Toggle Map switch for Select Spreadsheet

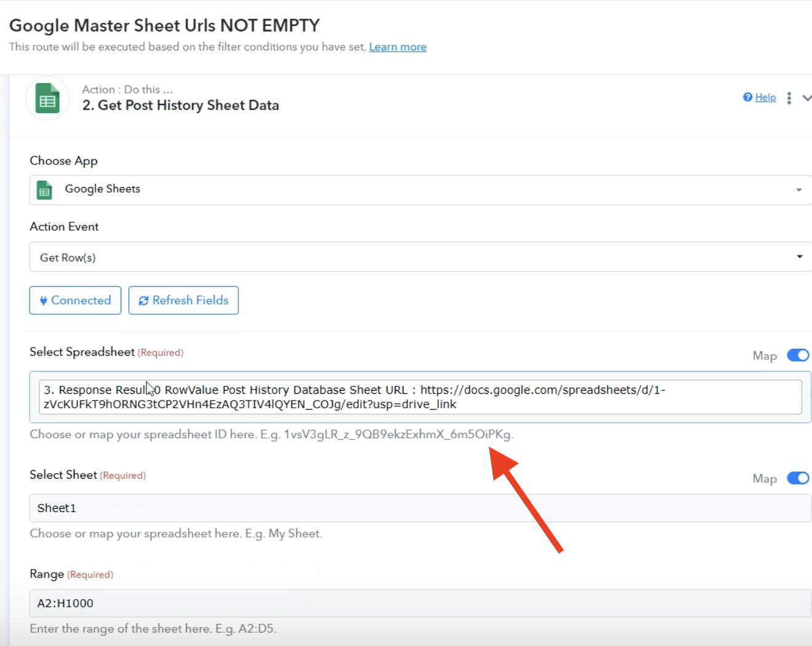coord(798,355)
